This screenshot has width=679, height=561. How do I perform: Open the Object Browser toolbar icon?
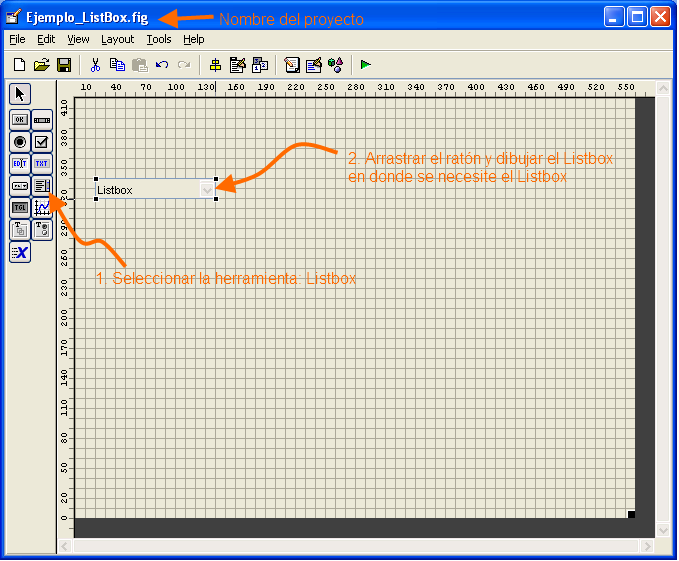[335, 65]
